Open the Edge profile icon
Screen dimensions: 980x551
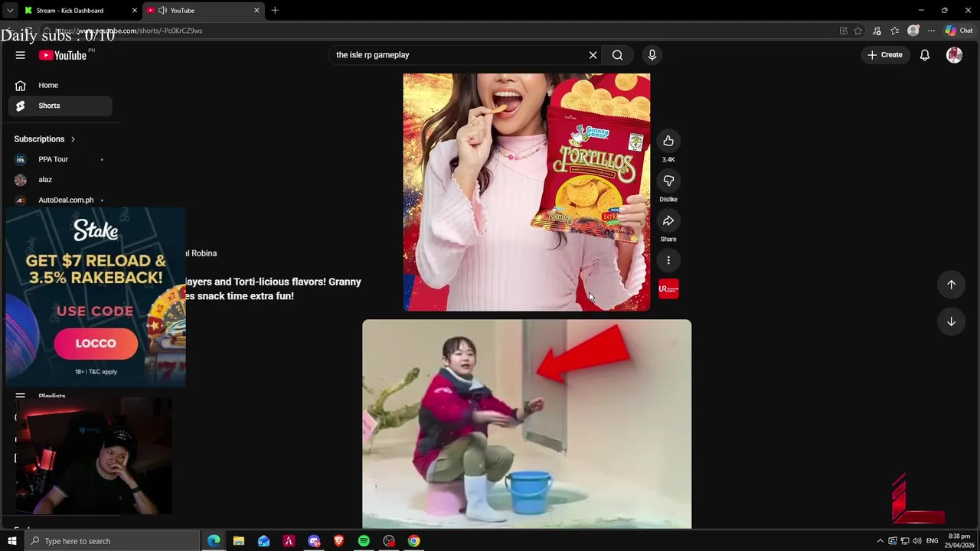click(913, 31)
